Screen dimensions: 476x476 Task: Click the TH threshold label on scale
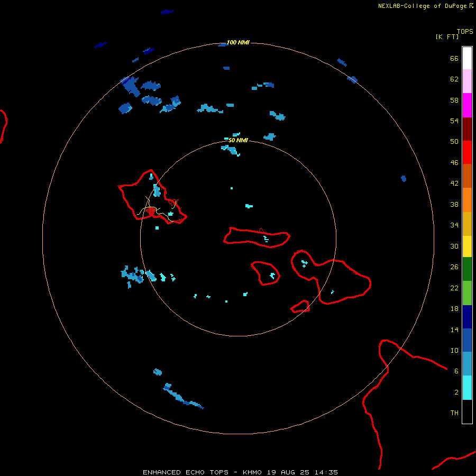tap(454, 413)
